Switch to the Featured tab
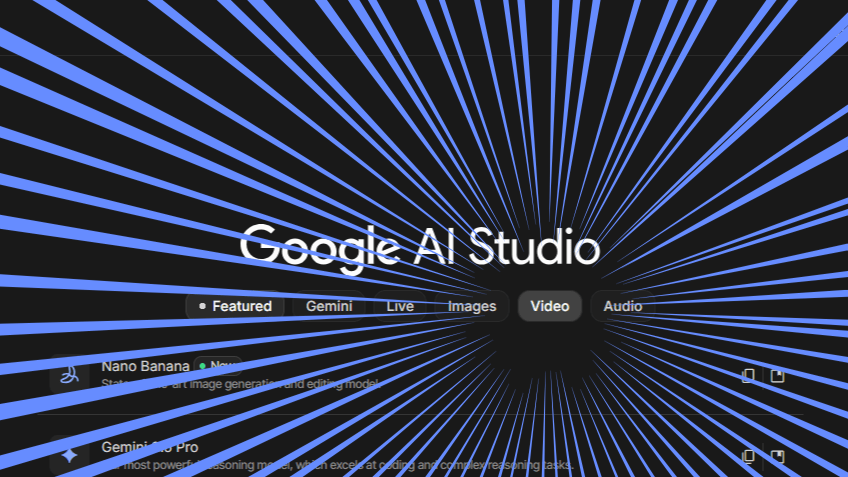The width and height of the screenshot is (848, 477). pos(236,306)
